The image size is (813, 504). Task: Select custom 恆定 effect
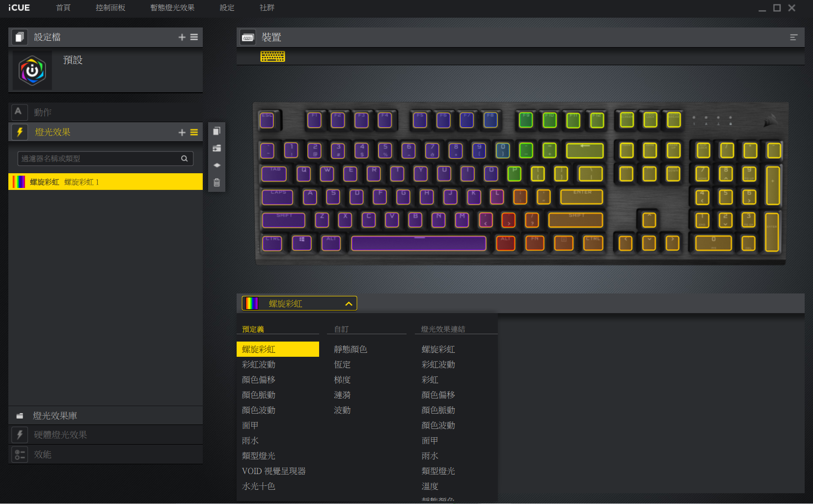click(x=342, y=365)
